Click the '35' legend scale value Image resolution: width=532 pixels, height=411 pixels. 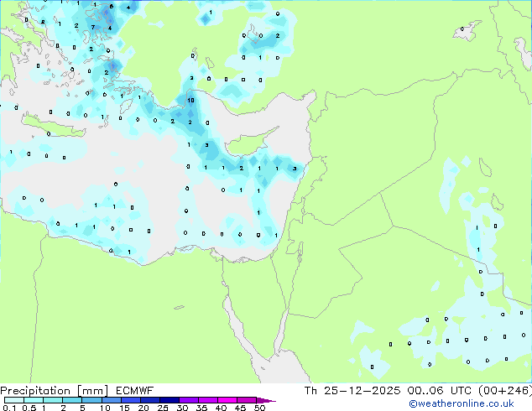[x=201, y=408]
